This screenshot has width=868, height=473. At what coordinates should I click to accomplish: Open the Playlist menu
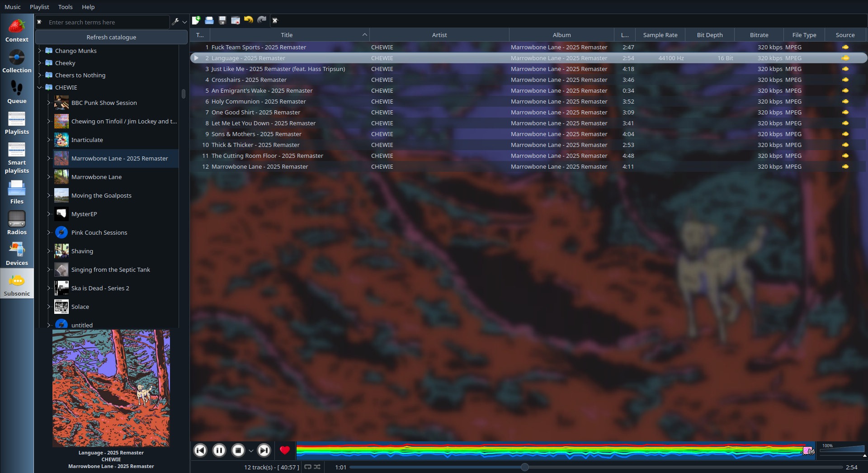(x=39, y=7)
